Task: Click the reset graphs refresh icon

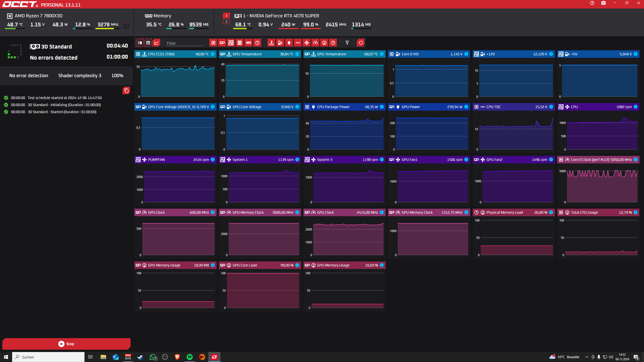Action: (360, 43)
